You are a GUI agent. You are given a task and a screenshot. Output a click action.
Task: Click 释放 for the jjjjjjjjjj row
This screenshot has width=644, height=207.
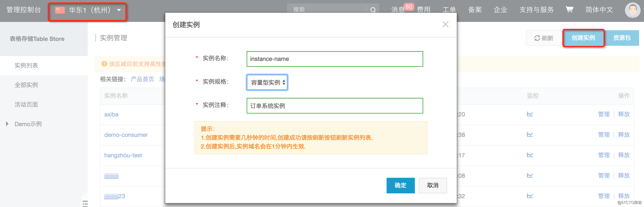[624, 176]
